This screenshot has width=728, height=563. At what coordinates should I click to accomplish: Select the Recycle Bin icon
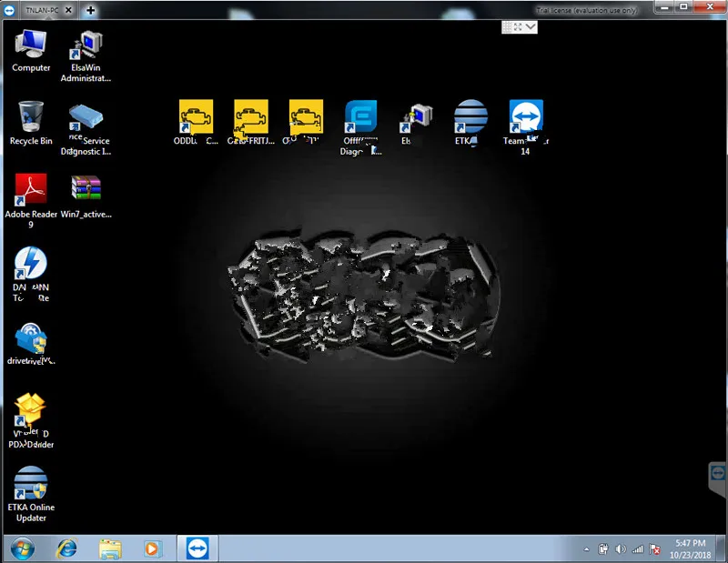tap(31, 123)
